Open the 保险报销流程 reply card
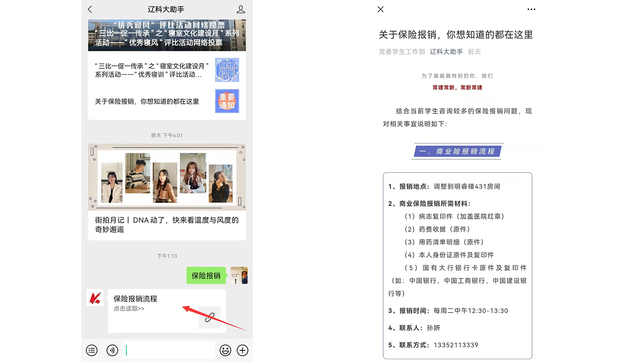 point(153,304)
